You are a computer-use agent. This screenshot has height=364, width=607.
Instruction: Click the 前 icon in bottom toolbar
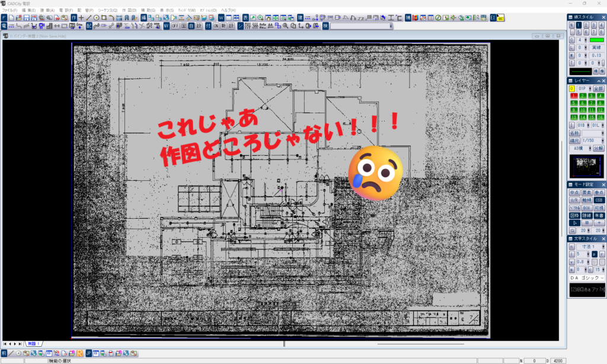(x=4, y=353)
